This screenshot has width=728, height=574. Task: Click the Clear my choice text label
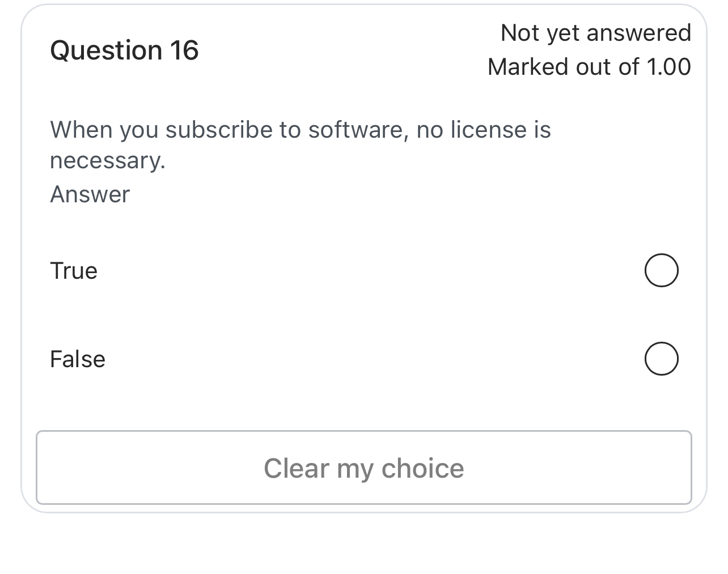click(x=364, y=467)
